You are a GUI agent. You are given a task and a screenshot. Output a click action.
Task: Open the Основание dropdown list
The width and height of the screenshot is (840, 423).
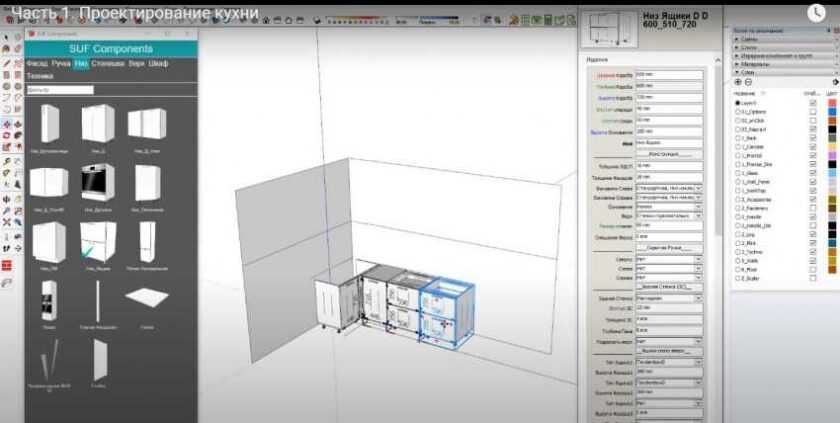pyautogui.click(x=668, y=206)
